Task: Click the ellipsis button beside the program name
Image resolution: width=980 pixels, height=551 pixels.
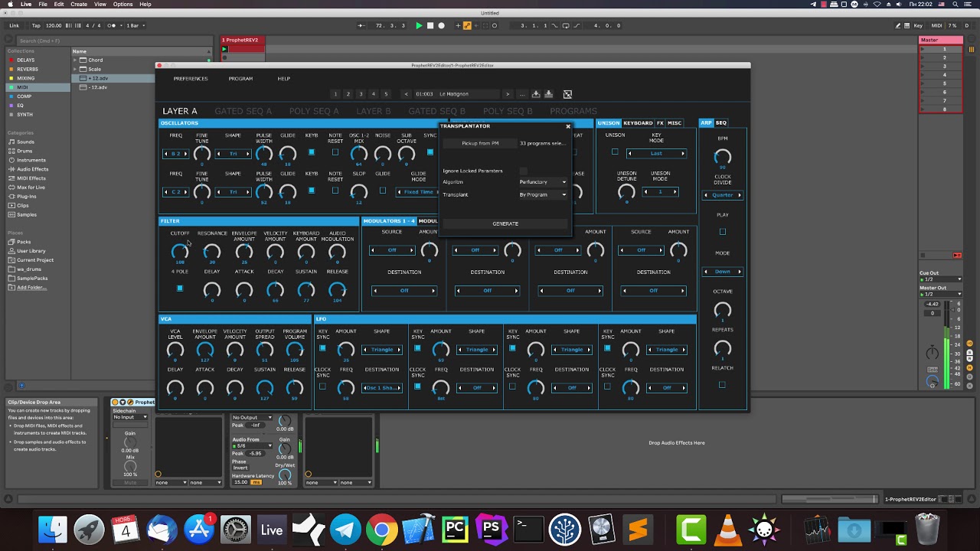Action: pos(522,94)
